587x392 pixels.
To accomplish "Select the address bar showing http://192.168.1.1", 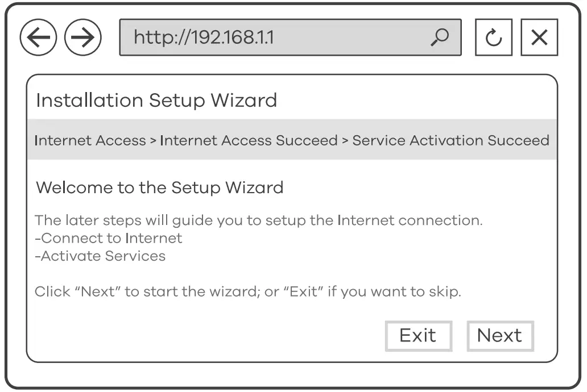I will click(290, 37).
